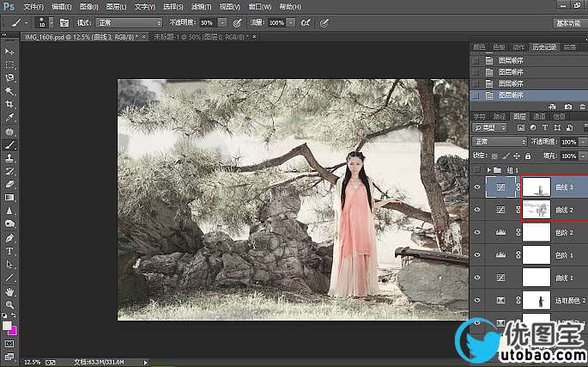Select the 曲线 1 layer name
This screenshot has height=367, width=588.
564,278
